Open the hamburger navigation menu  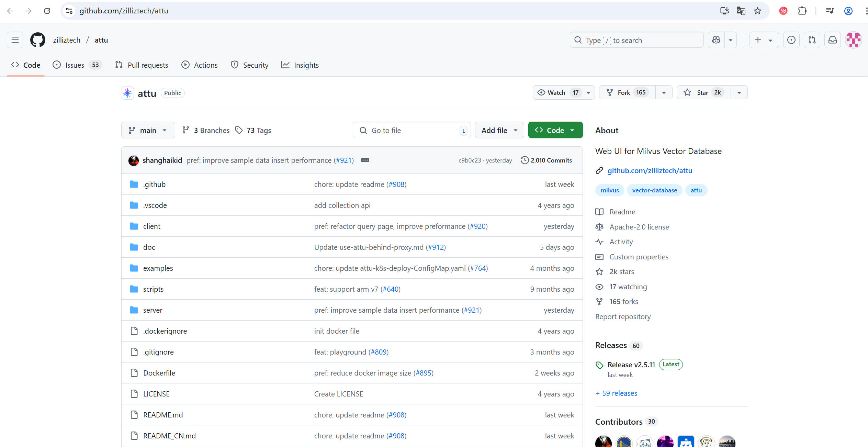(15, 40)
